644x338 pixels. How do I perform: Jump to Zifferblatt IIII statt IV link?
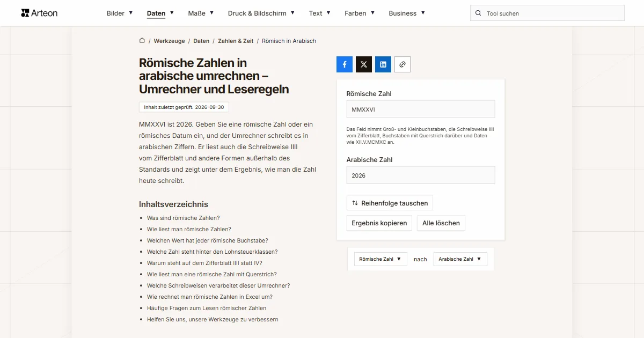pos(204,263)
